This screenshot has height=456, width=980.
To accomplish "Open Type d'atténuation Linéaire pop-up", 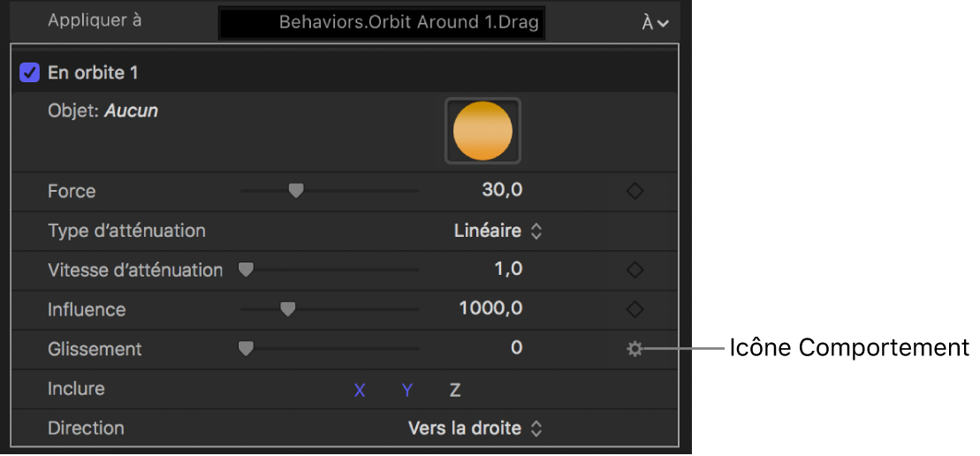I will coord(498,232).
